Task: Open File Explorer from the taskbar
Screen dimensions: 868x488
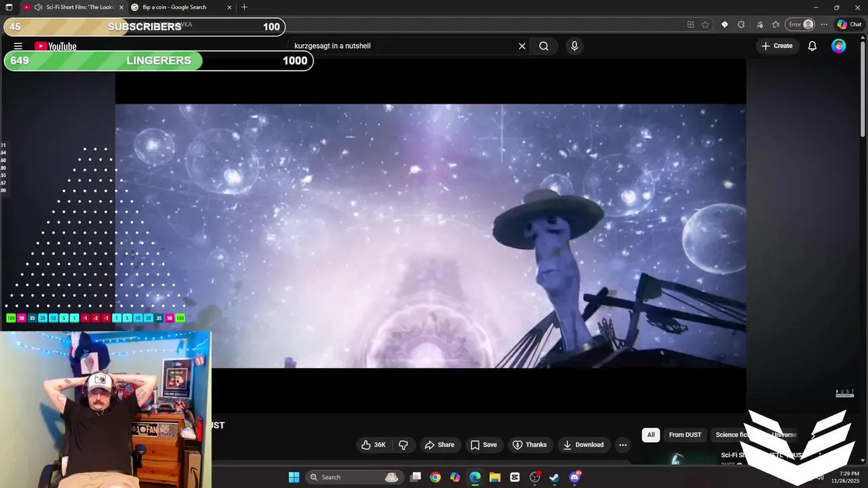Action: coord(494,477)
